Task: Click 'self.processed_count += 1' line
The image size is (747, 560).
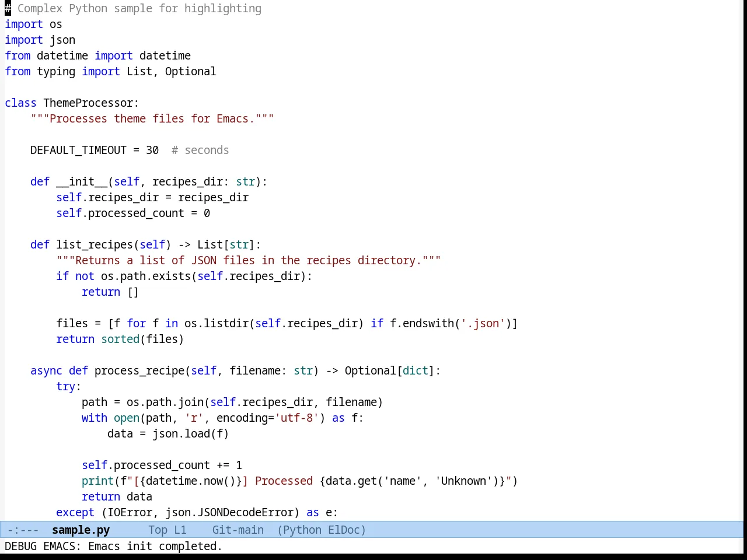Action: point(162,465)
